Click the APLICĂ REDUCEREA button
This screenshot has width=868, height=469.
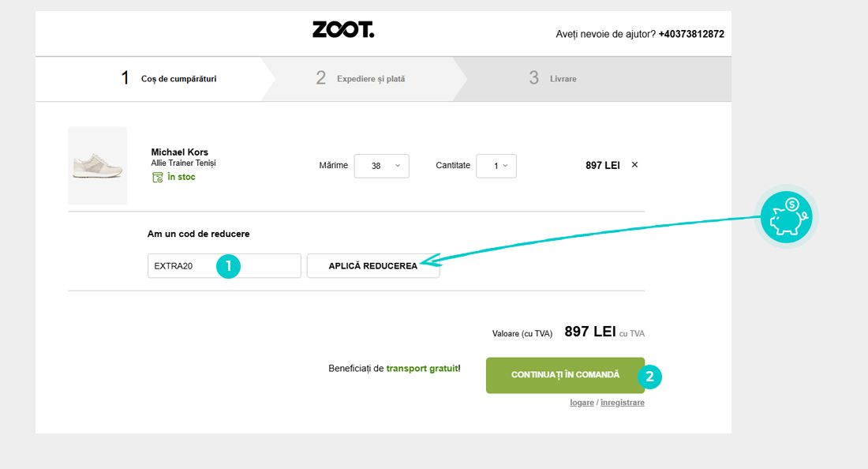373,266
